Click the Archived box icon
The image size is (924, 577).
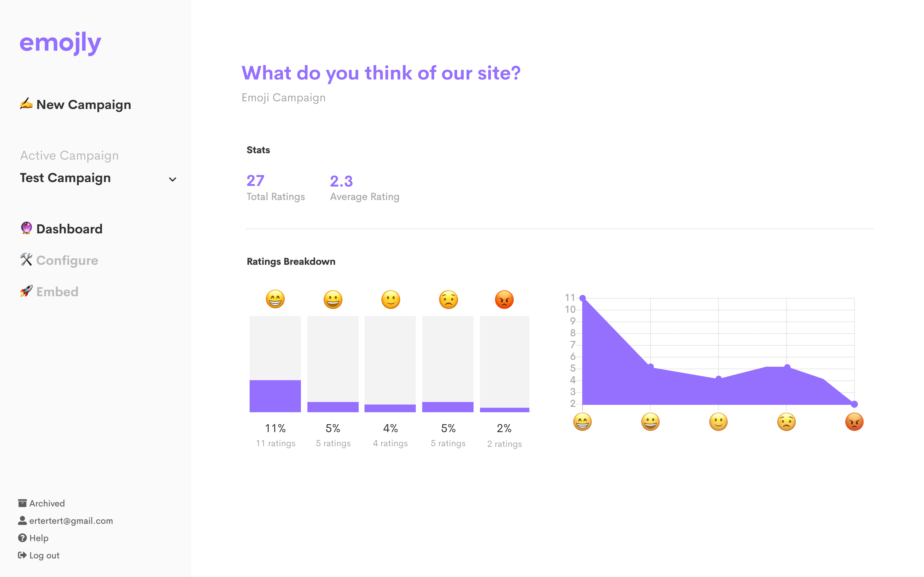(22, 503)
